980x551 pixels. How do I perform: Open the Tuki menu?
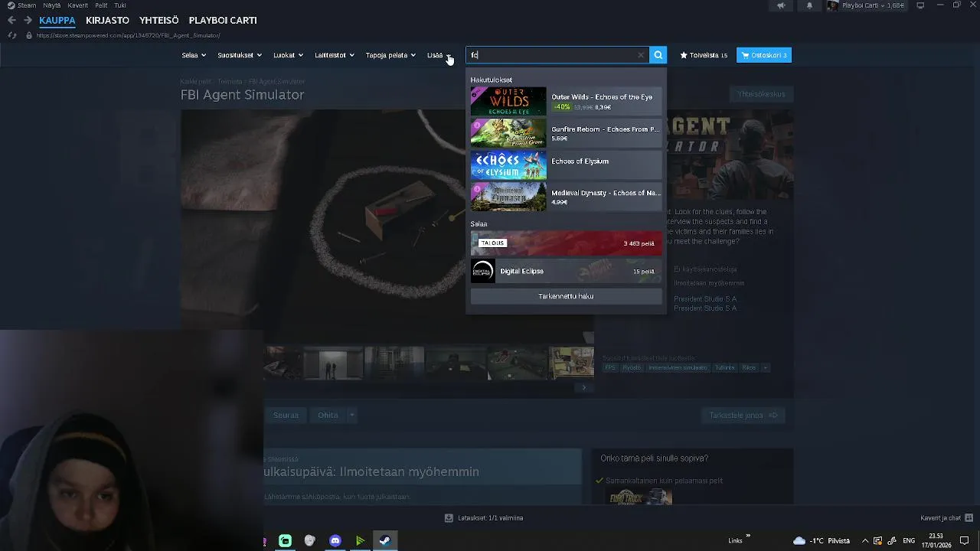coord(120,5)
